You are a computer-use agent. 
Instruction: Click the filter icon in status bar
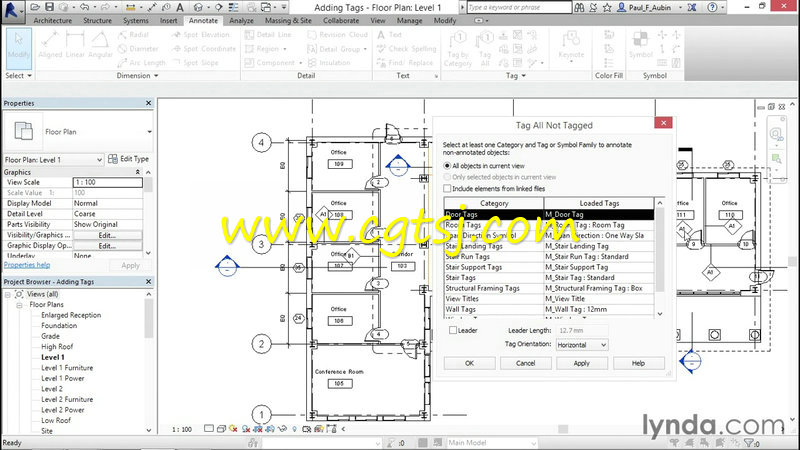(748, 443)
